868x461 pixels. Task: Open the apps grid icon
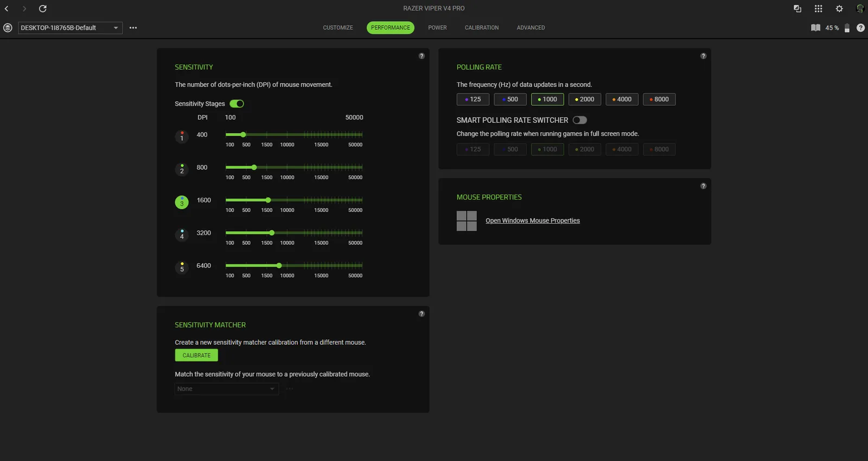(818, 9)
